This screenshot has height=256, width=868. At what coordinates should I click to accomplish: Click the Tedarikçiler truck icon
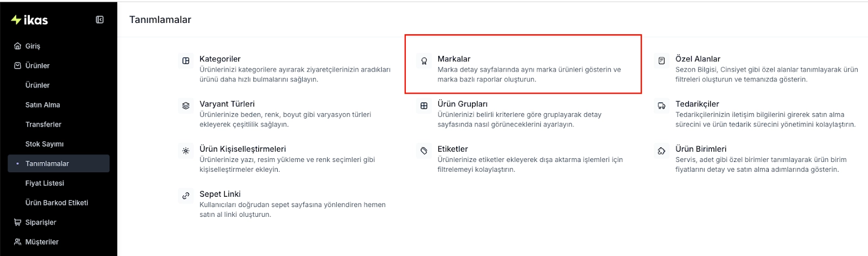(661, 106)
